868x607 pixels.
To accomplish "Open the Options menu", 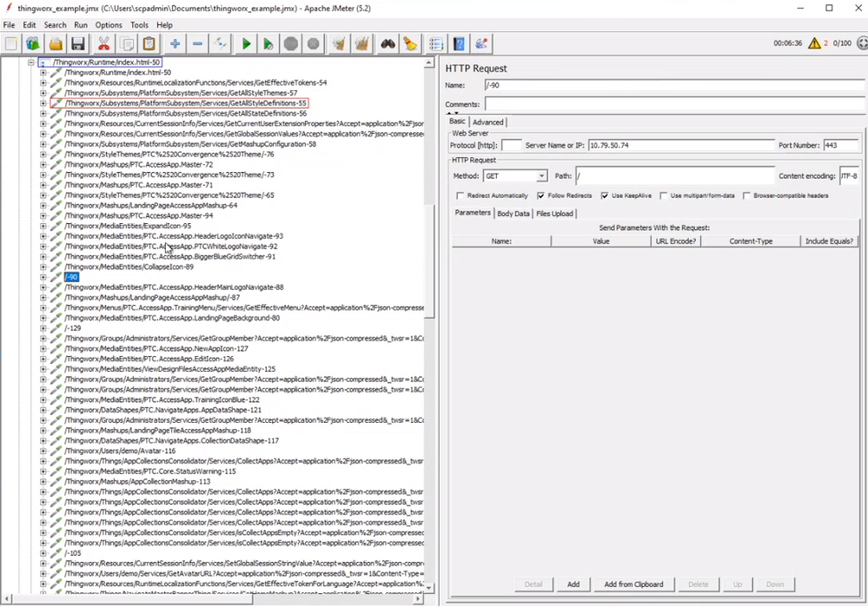I will tap(109, 25).
